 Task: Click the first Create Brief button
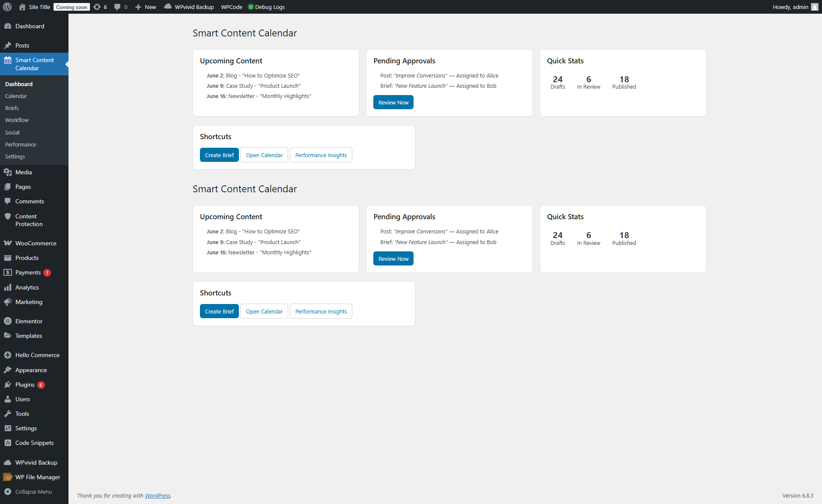tap(219, 155)
